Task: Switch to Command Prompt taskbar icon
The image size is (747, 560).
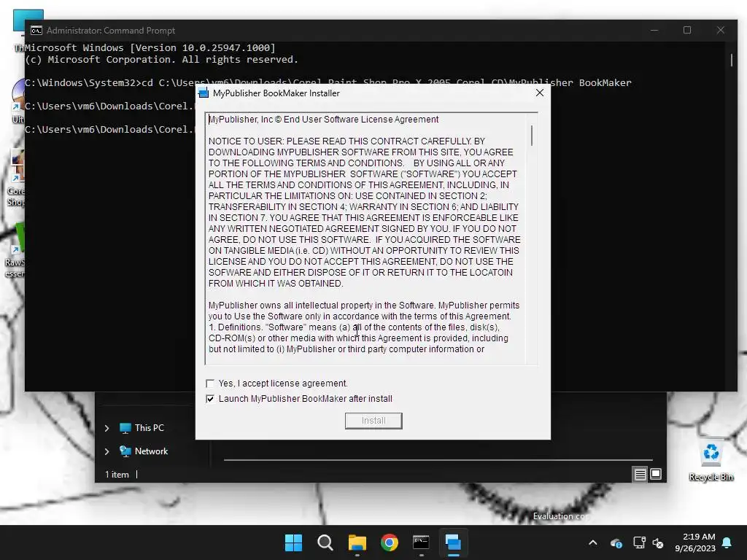Action: click(x=421, y=542)
